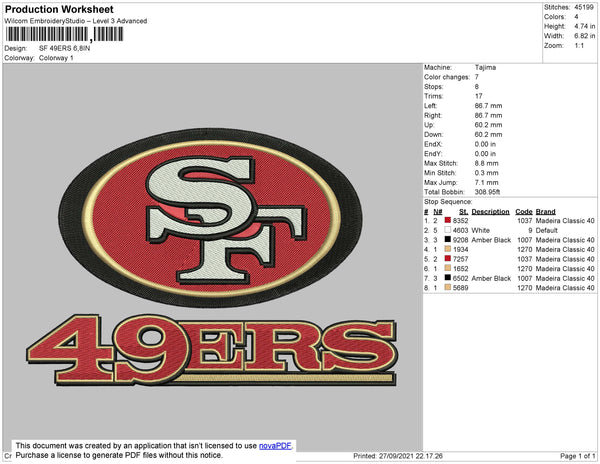Click the Total Bobbin value '308.95ft'
The width and height of the screenshot is (600, 464).
(488, 192)
